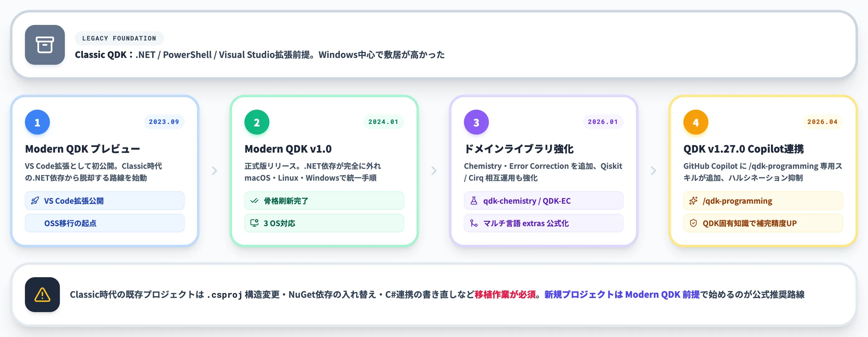
Task: Click the Classic QDK description line
Action: point(259,55)
